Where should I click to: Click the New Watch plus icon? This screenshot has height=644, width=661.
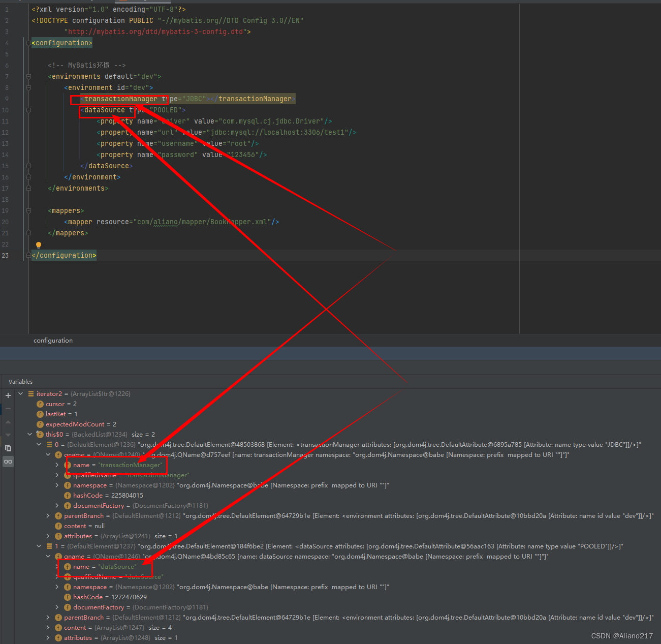(x=8, y=395)
